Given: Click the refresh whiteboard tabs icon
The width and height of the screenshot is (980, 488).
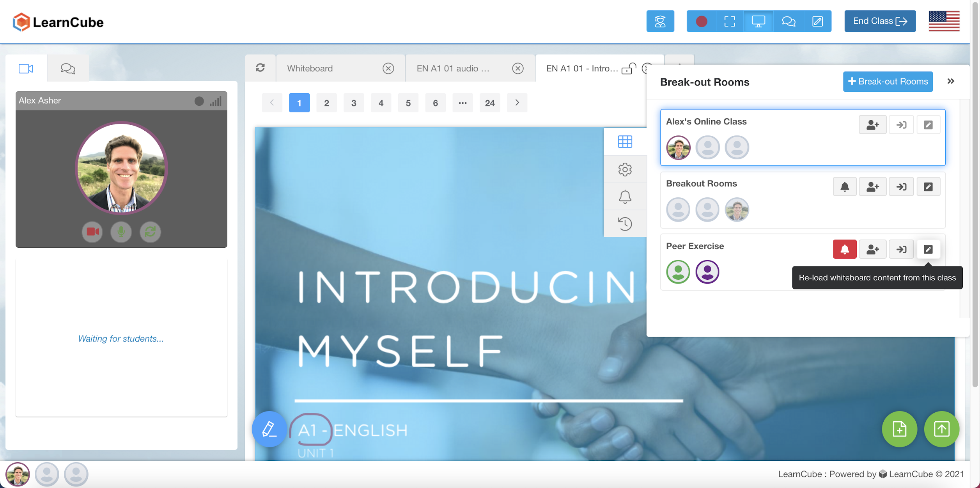Looking at the screenshot, I should pos(261,68).
